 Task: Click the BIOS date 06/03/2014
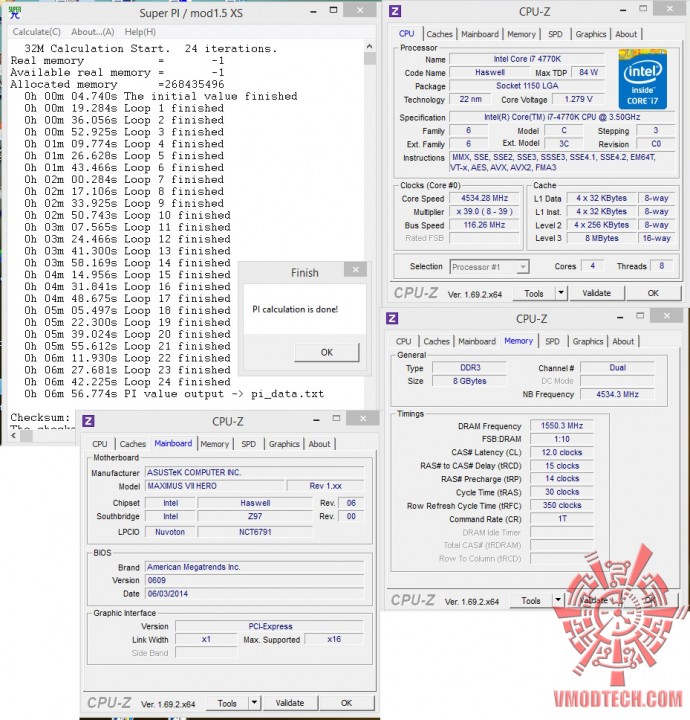[x=254, y=594]
